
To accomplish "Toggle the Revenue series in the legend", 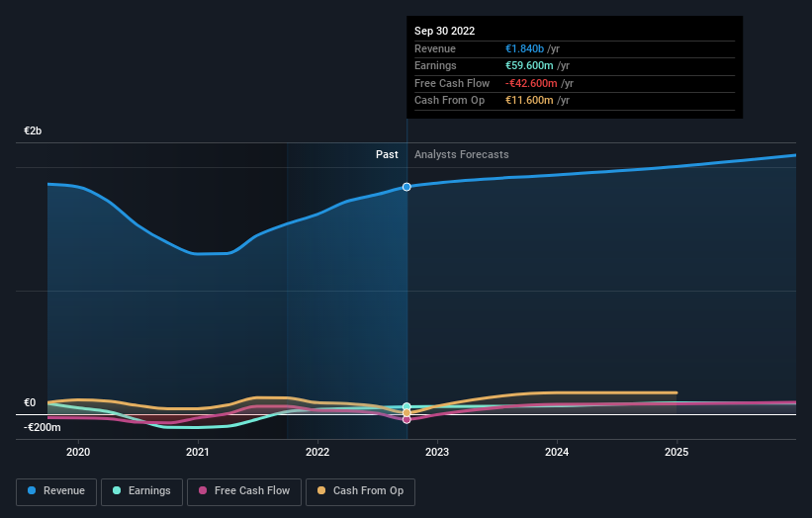I will (56, 491).
